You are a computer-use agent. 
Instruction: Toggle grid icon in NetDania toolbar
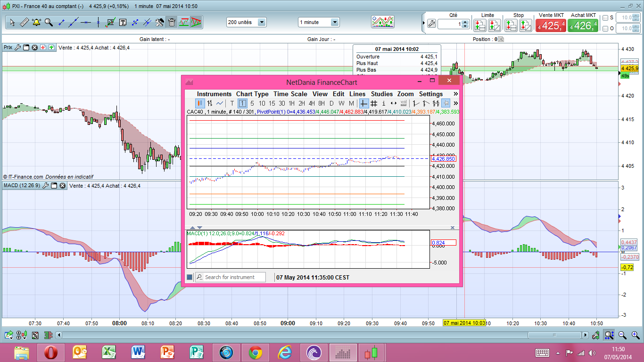373,103
